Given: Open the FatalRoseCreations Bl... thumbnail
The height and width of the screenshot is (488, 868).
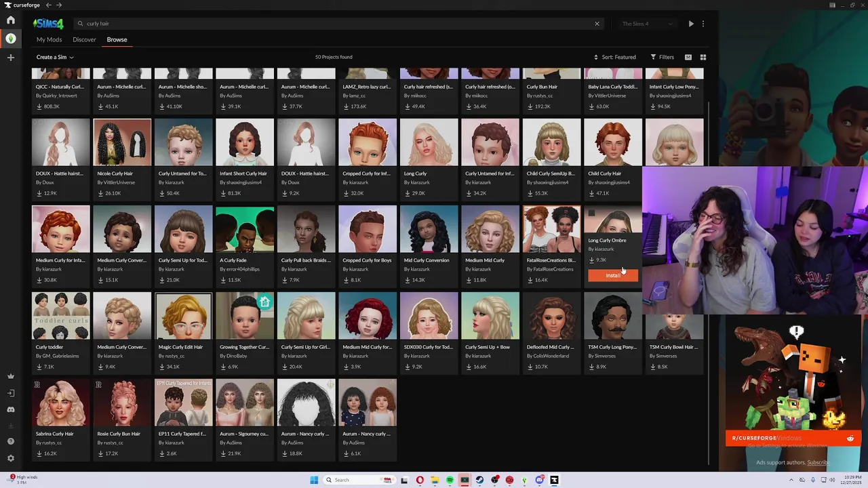Looking at the screenshot, I should [x=551, y=228].
